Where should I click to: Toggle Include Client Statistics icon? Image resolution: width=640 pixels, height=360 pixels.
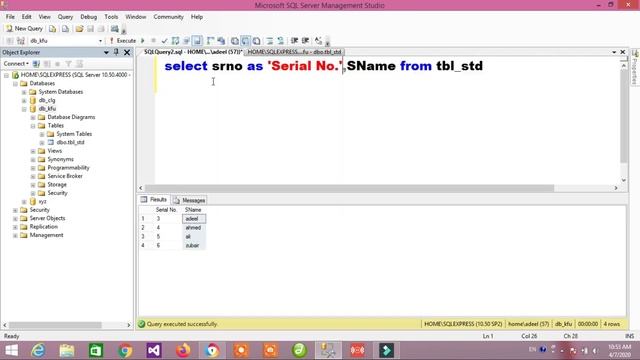coord(221,41)
